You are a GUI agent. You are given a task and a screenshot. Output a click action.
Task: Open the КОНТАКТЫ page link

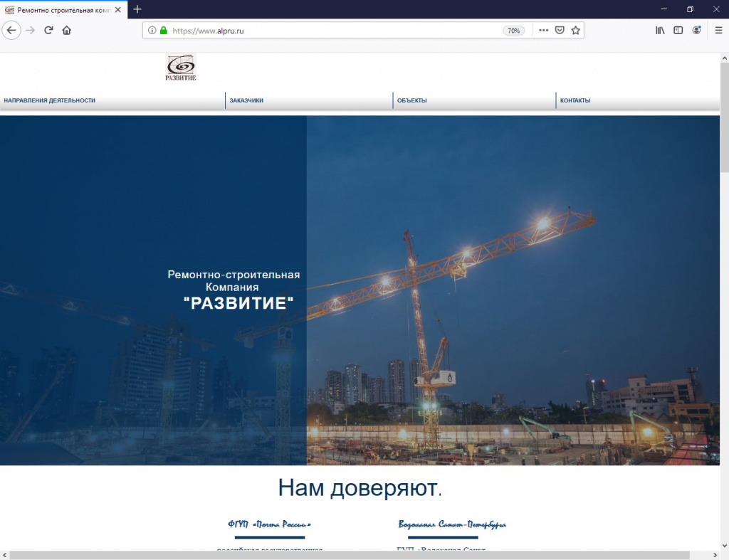(x=575, y=100)
